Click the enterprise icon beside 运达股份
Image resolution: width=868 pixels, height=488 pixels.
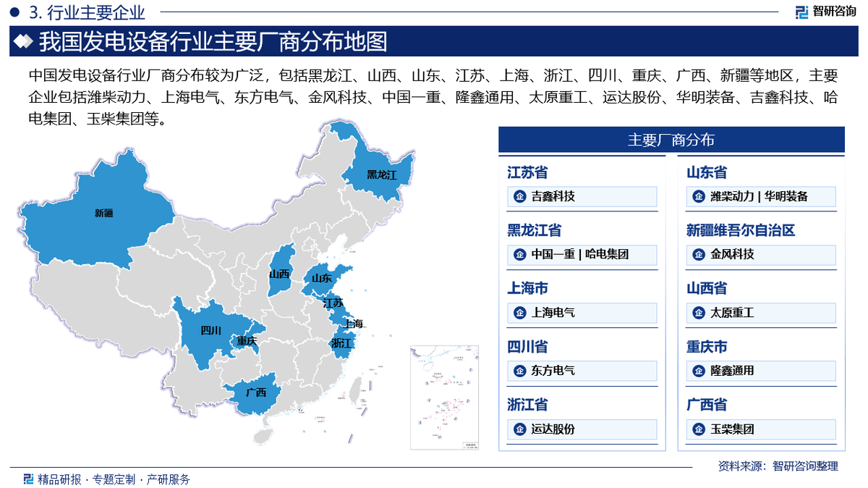519,429
